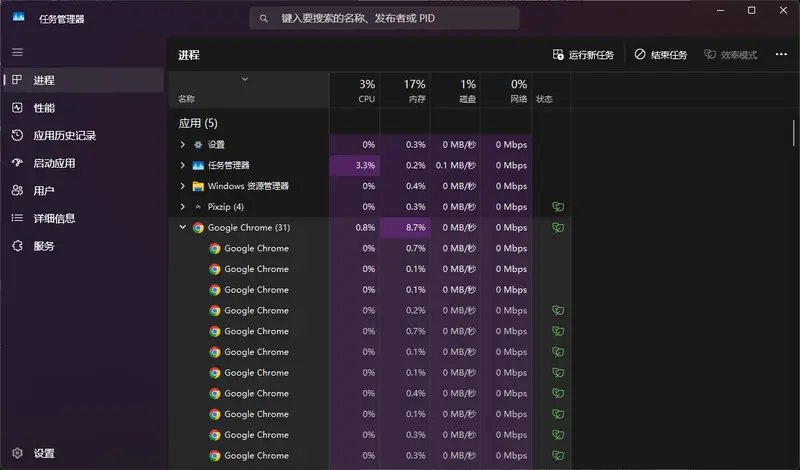Click Run new task (运行新任务)
The width and height of the screenshot is (800, 470).
coord(583,55)
